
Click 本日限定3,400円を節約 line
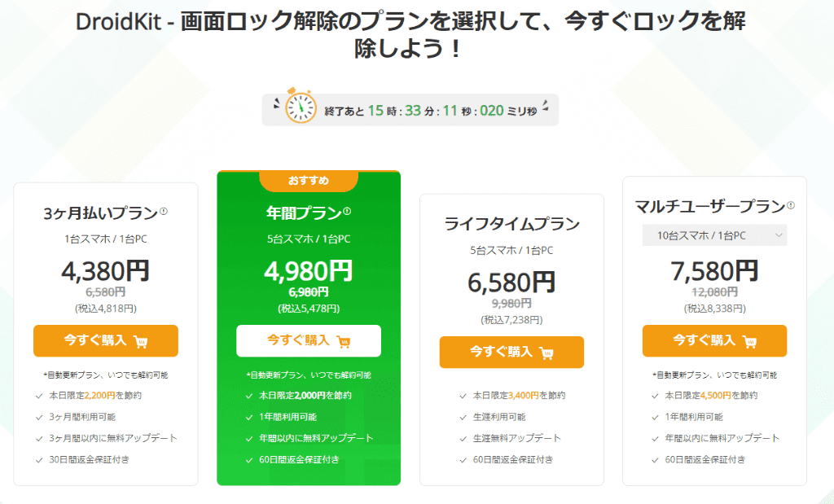point(519,396)
